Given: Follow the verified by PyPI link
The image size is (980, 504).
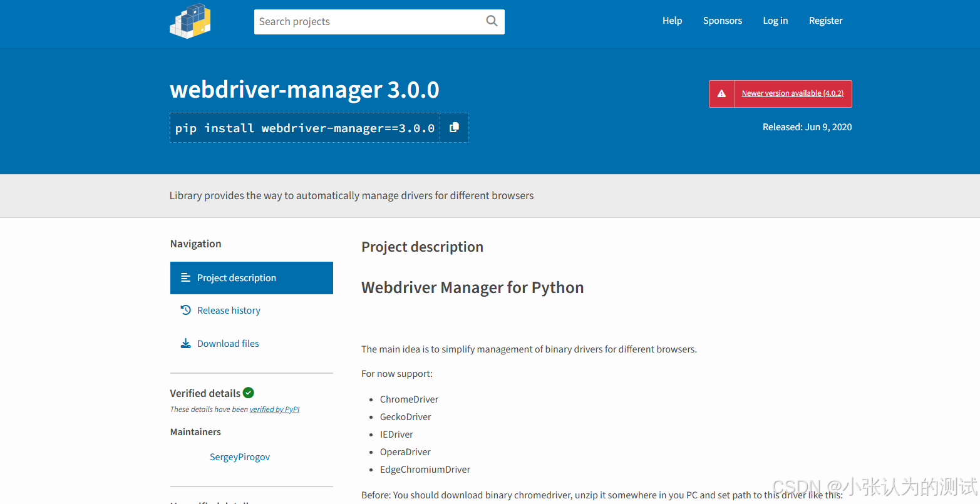Looking at the screenshot, I should [274, 409].
